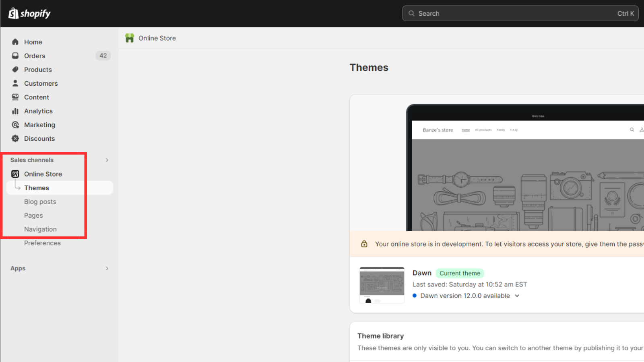
Task: Open Discounts using the discount icon
Action: click(15, 138)
